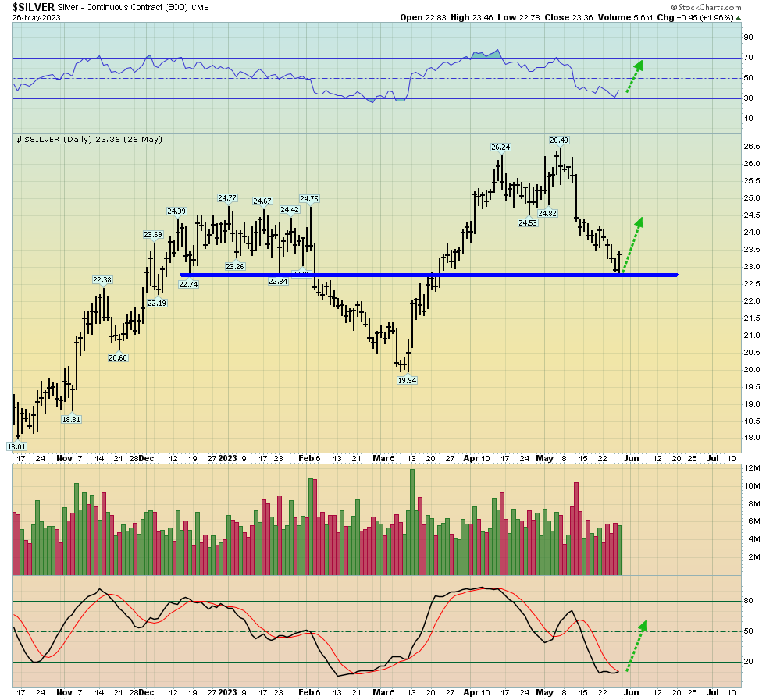Select the Close 23.36 header value
773x700 pixels.
[569, 17]
